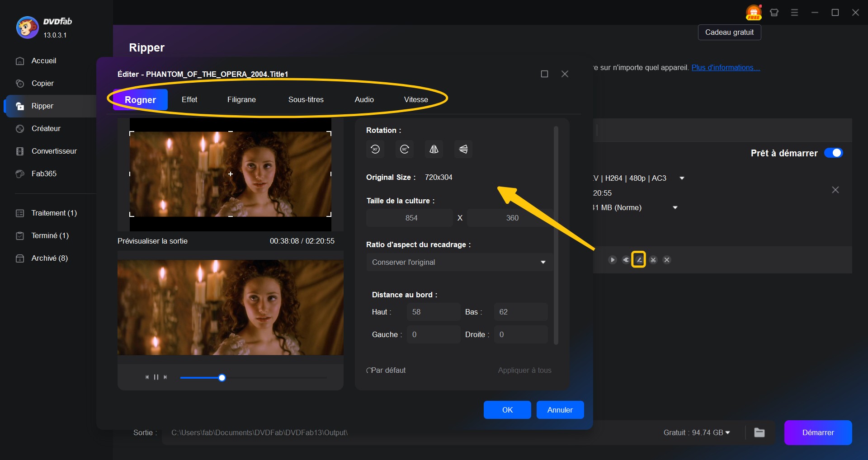868x460 pixels.
Task: Click the Annuler button
Action: pos(560,410)
